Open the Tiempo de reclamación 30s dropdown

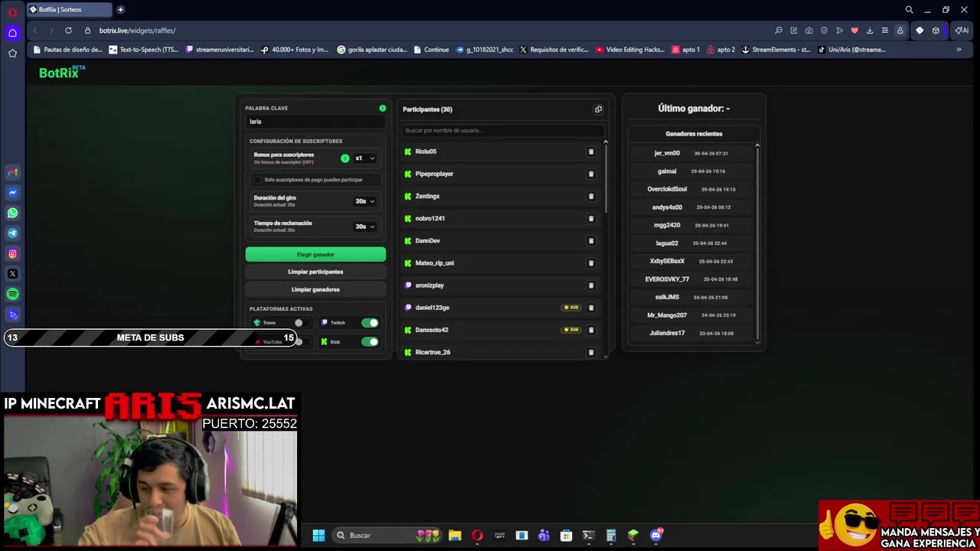tap(364, 227)
